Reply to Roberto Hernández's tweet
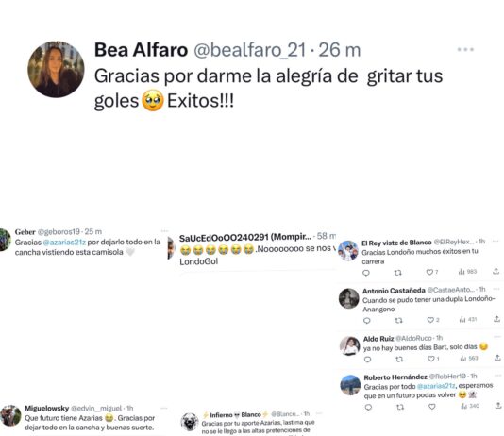This screenshot has width=504, height=436. point(368,407)
